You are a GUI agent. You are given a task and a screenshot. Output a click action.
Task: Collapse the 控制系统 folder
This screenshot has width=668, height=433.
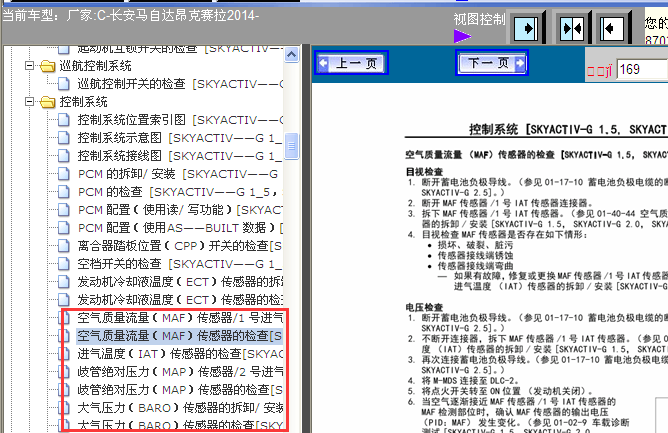point(29,101)
